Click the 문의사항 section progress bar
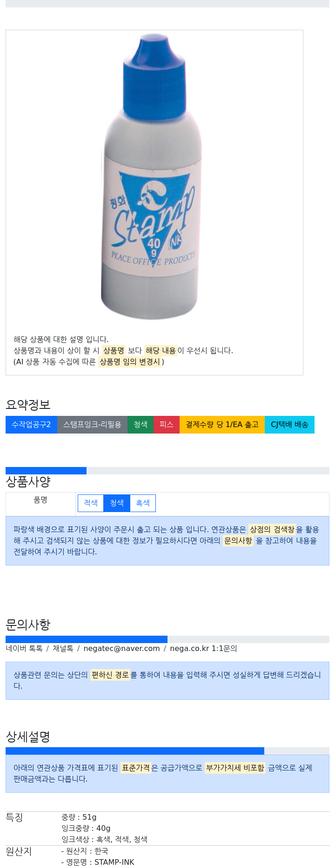The width and height of the screenshot is (335, 868). click(x=167, y=639)
